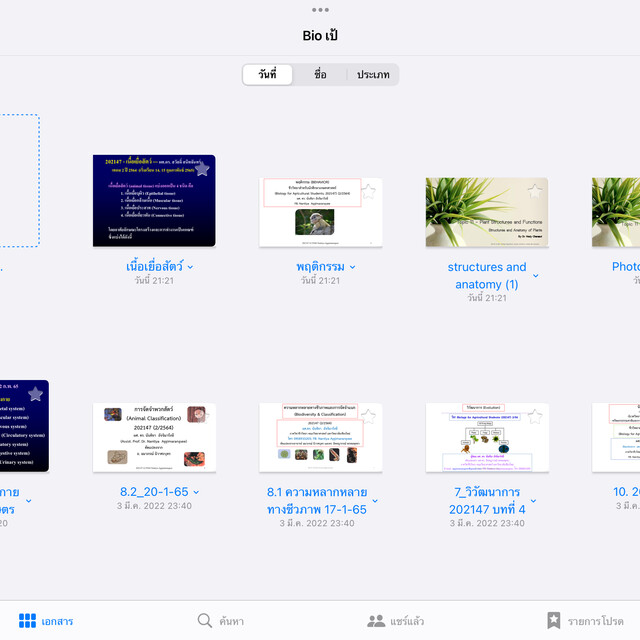This screenshot has height=640, width=640.
Task: Sort documents by ประเภท (type)
Action: click(x=373, y=75)
